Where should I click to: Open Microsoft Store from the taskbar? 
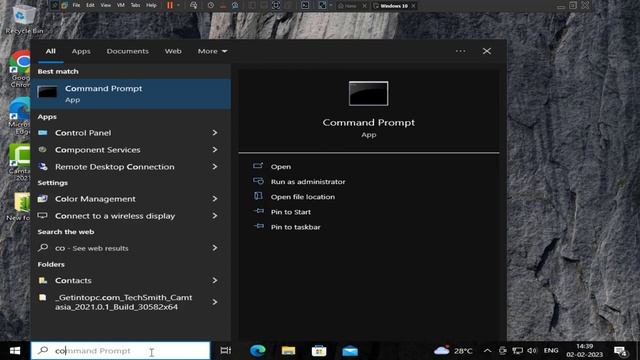[x=319, y=351]
